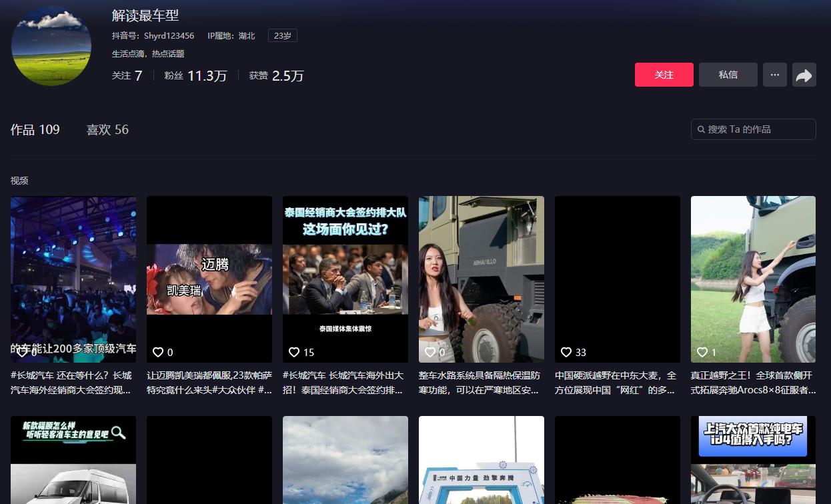Click the profile name 解读最车型
The image size is (831, 504).
click(x=145, y=15)
